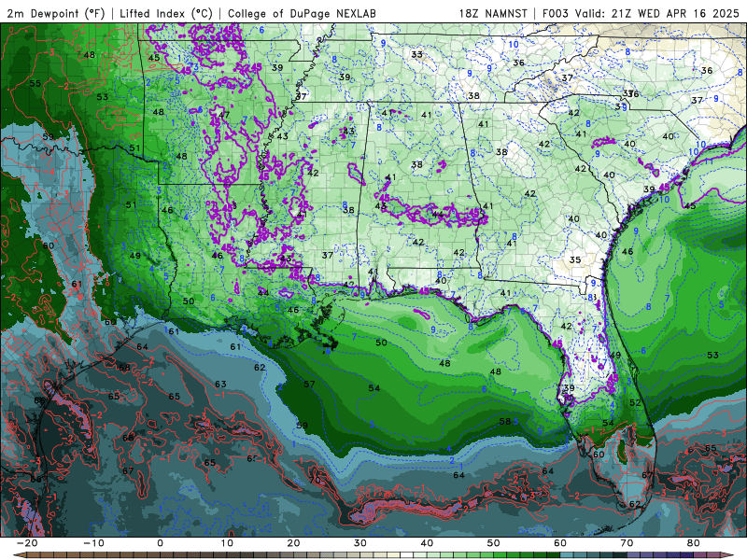Click the 30 label on the color scale
The image size is (747, 560).
360,543
